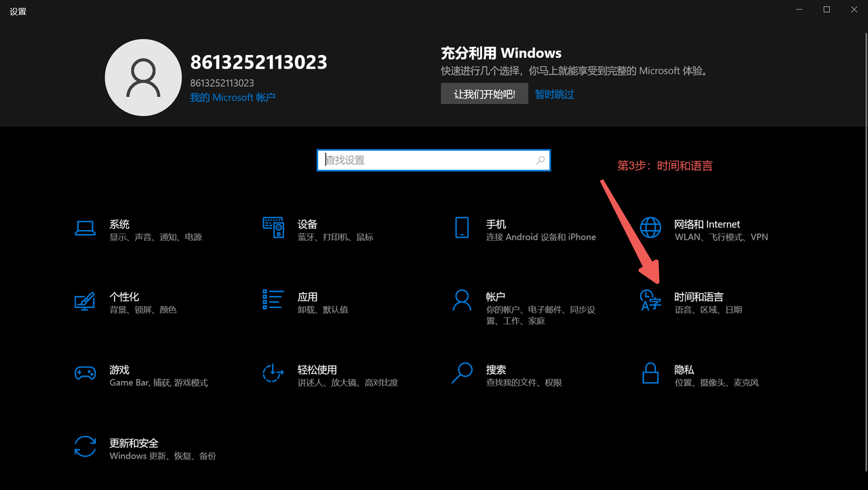
Task: Click the 显示、声音、通知、电源 description
Action: (155, 237)
